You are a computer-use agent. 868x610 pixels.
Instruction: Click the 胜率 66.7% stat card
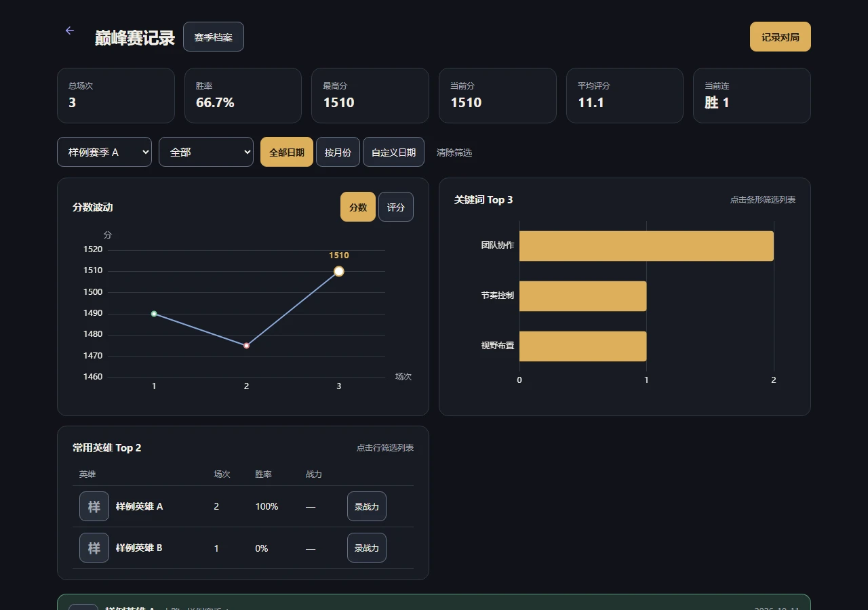point(243,96)
